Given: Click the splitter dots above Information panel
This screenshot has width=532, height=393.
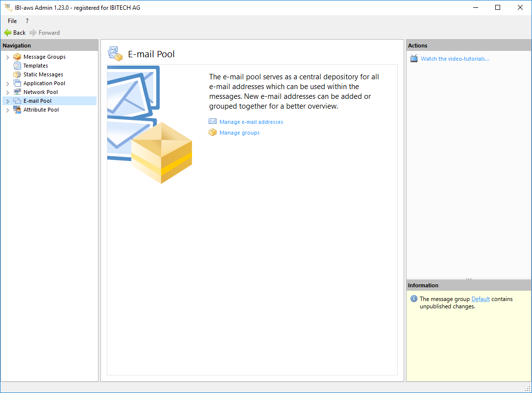Looking at the screenshot, I should pyautogui.click(x=469, y=279).
